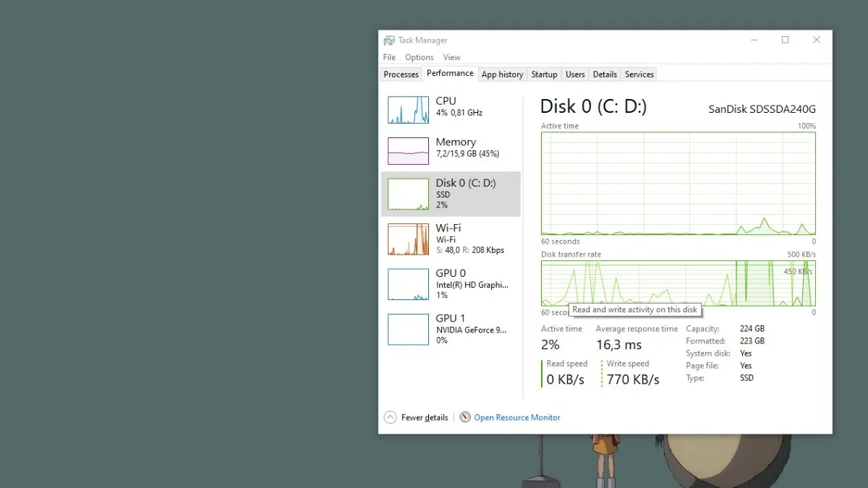
Task: Click the Fewer details text label
Action: (x=425, y=417)
